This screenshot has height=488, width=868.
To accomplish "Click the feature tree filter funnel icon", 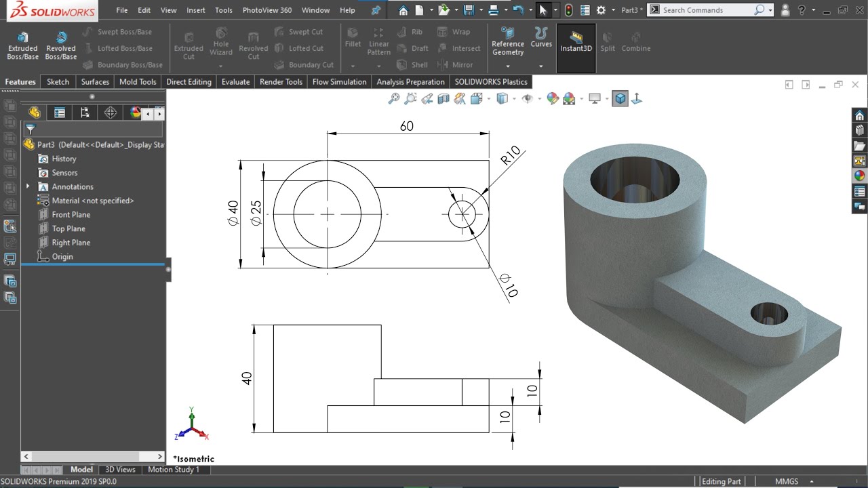I will (x=30, y=129).
